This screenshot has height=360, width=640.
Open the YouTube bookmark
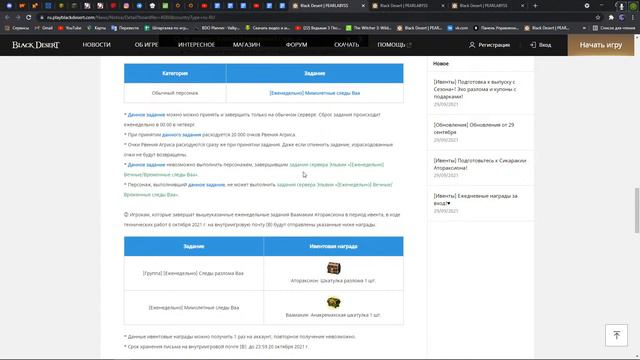[x=70, y=28]
